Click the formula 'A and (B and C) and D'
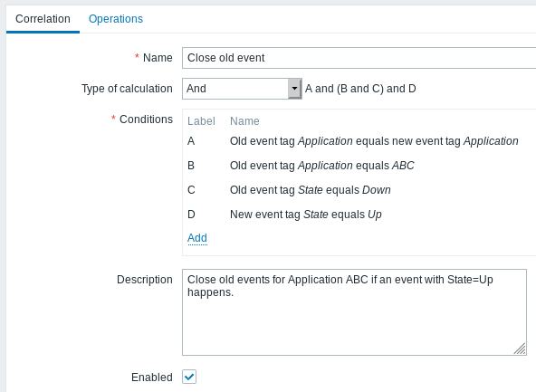Screen dimensions: 536x392 pyautogui.click(x=360, y=89)
